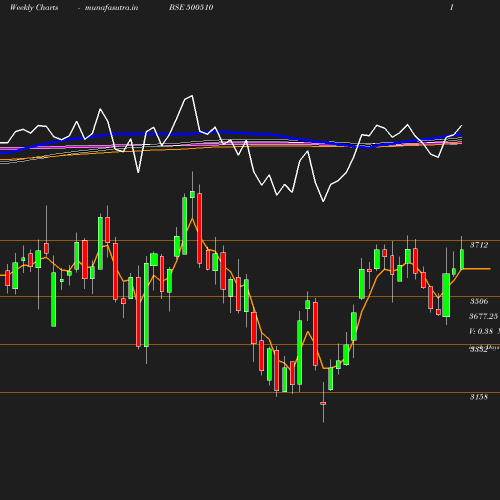Click the "V: 0.38" volume value

pos(481,331)
